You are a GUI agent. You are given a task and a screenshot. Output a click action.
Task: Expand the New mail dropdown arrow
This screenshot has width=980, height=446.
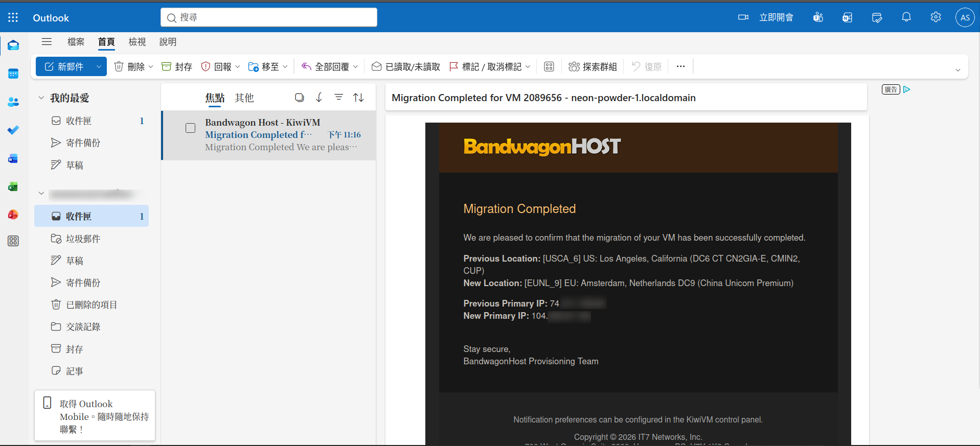99,67
